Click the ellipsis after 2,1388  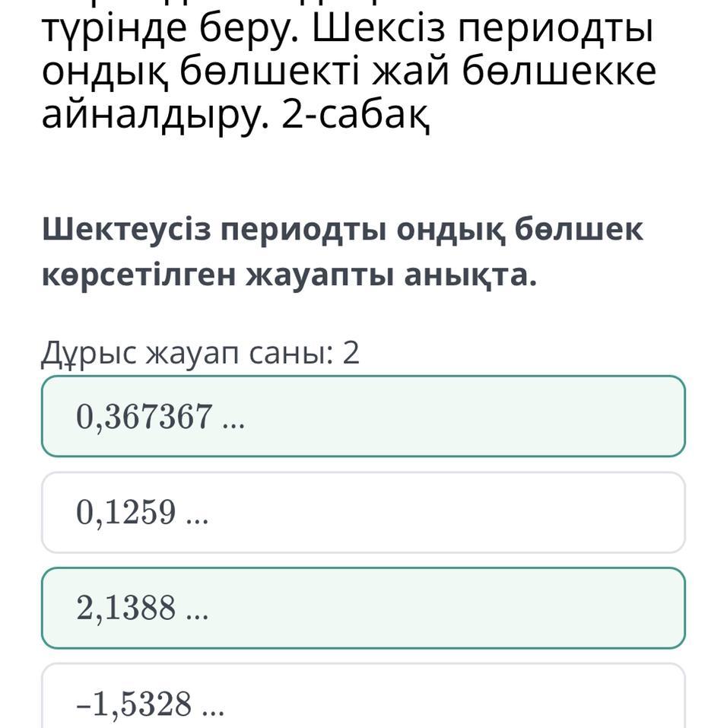196,610
